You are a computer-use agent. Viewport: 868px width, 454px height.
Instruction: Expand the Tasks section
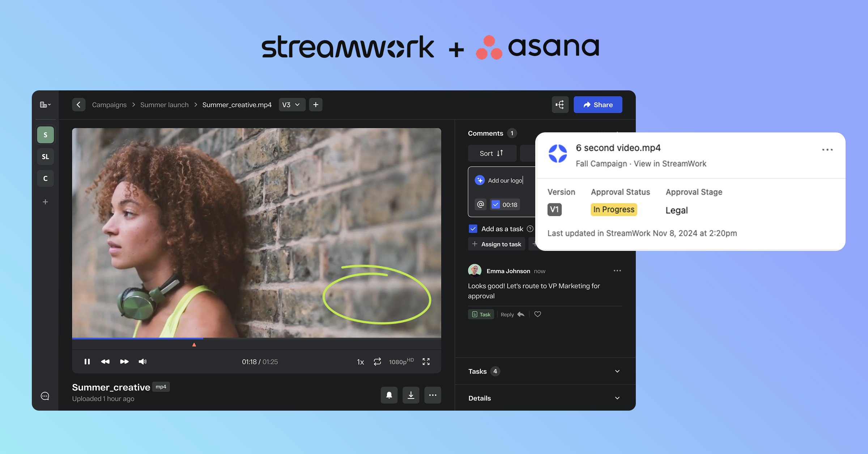pyautogui.click(x=617, y=371)
